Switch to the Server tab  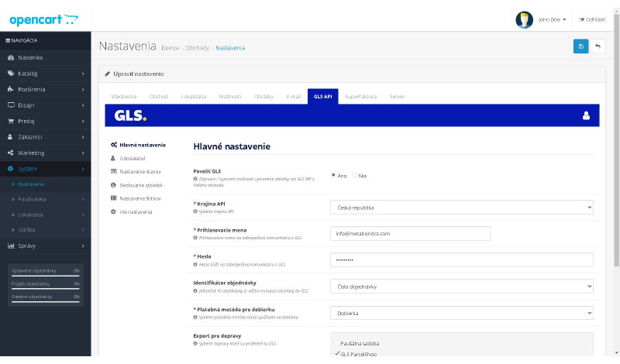pyautogui.click(x=397, y=97)
